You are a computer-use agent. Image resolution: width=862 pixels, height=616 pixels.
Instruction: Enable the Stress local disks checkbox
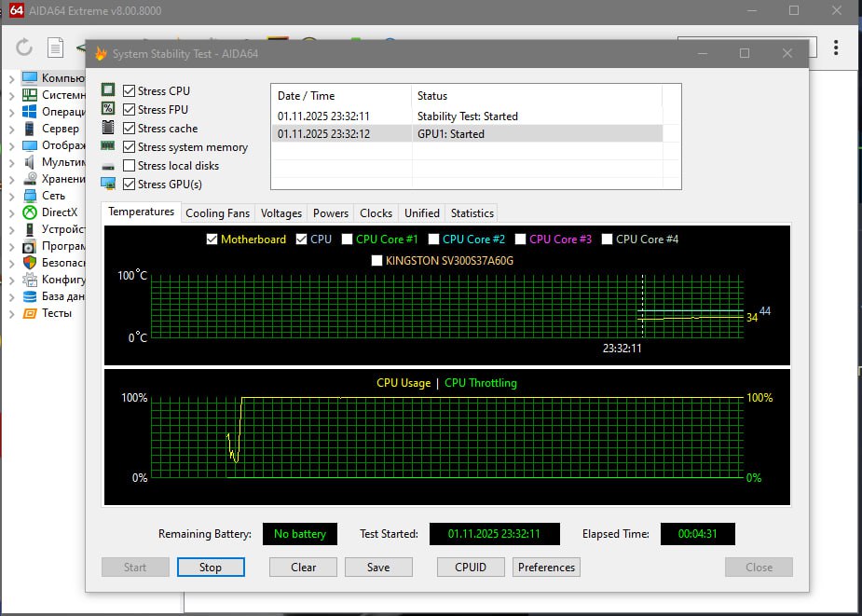point(129,166)
